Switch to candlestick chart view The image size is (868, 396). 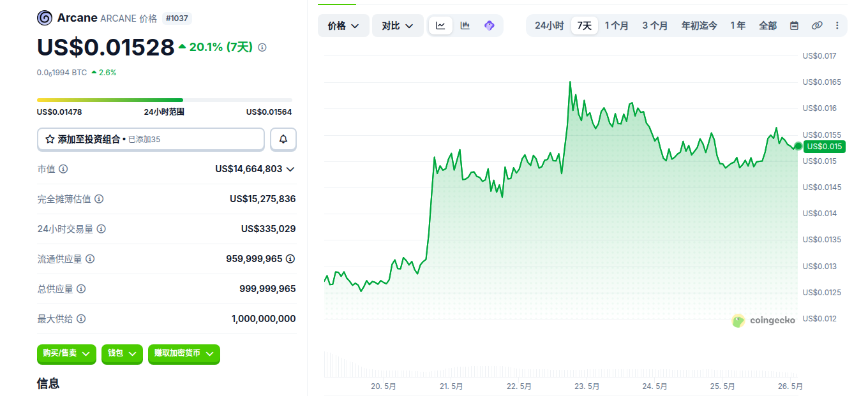465,26
